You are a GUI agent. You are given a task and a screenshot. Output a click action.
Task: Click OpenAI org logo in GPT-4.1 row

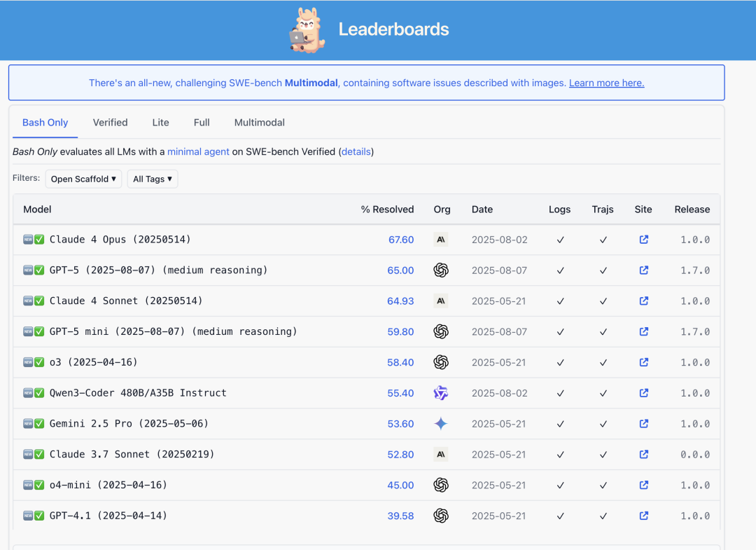click(441, 516)
